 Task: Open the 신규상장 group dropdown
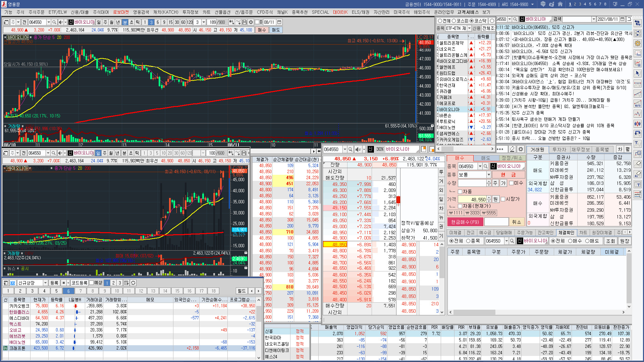(x=45, y=283)
